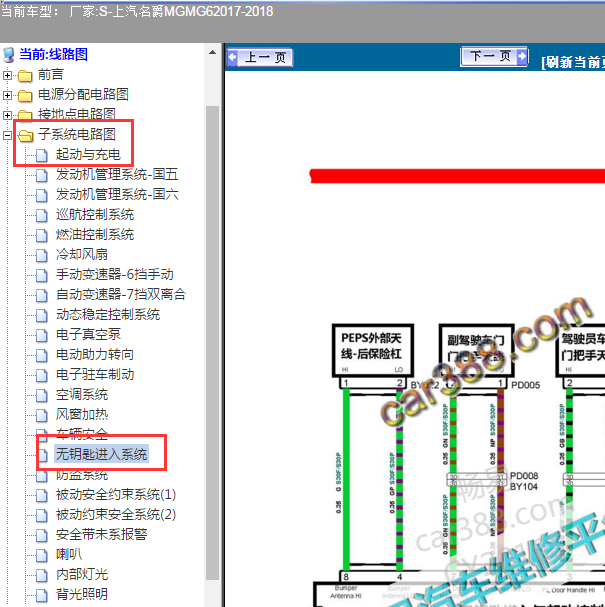
Task: Open the 冷却风扇 page icon
Action: click(x=41, y=255)
